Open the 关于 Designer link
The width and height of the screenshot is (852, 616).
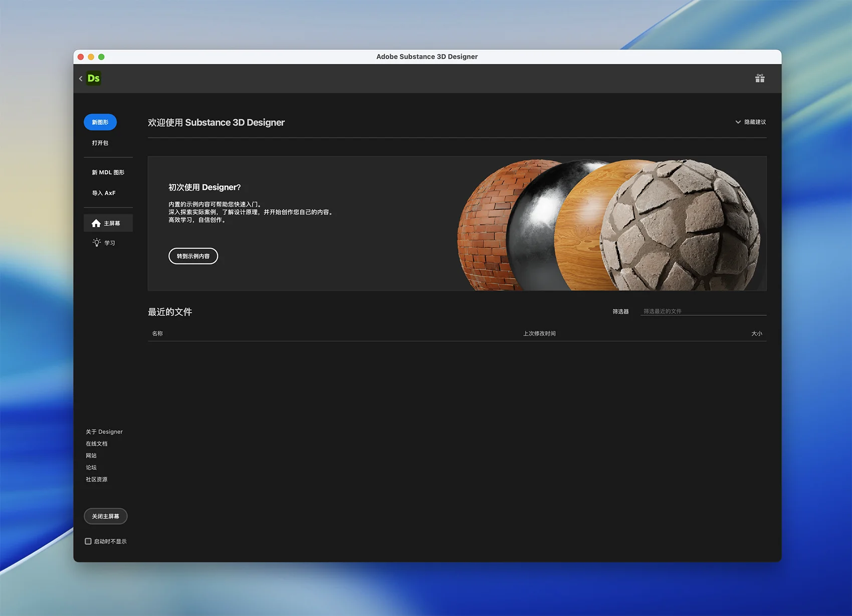[x=104, y=432]
